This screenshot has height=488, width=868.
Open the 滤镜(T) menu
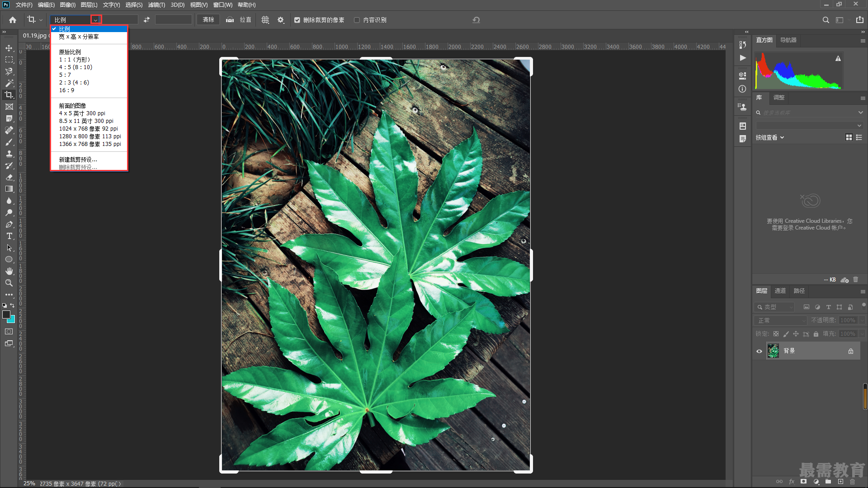[156, 5]
